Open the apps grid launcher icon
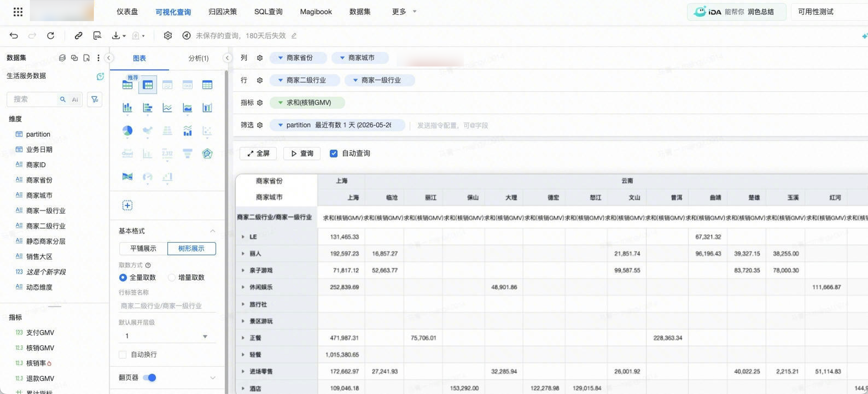 click(x=18, y=12)
